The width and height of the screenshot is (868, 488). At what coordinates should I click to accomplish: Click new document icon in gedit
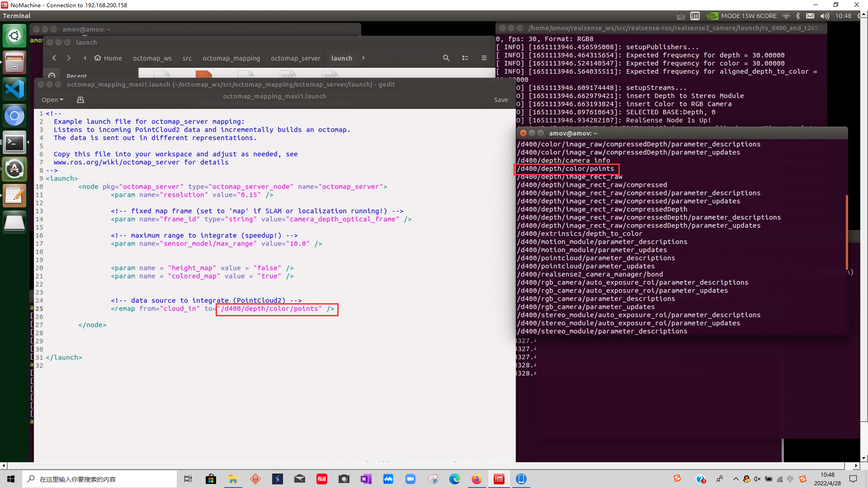pyautogui.click(x=80, y=100)
